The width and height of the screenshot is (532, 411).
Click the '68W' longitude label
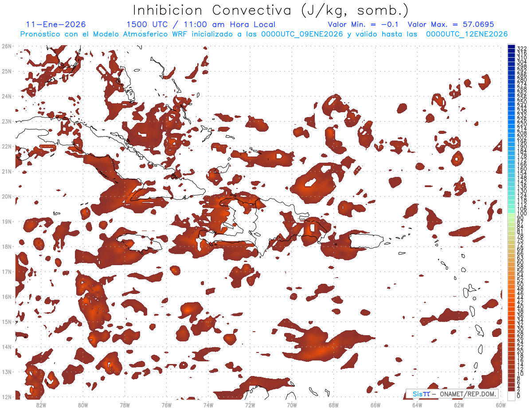(x=334, y=405)
